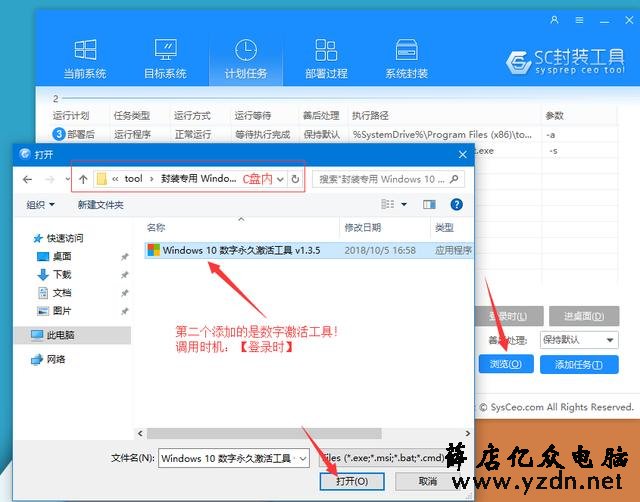Image resolution: width=640 pixels, height=502 pixels.
Task: Go to the 系统封装 tab
Action: click(x=407, y=60)
